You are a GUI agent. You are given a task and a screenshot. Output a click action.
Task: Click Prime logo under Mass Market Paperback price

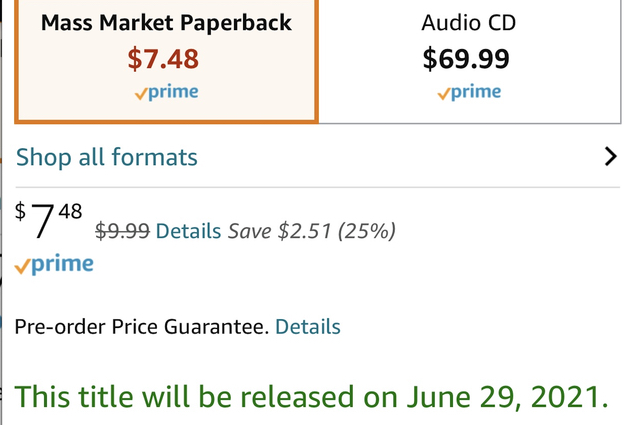point(166,92)
